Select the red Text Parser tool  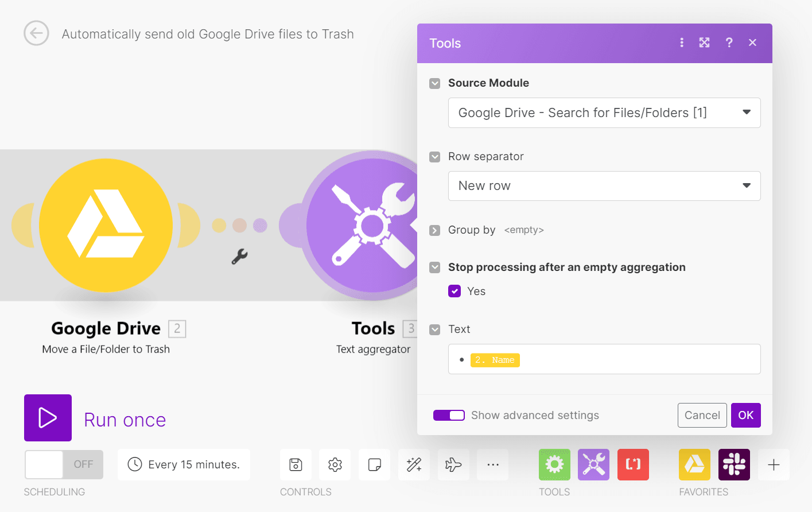[x=633, y=464]
